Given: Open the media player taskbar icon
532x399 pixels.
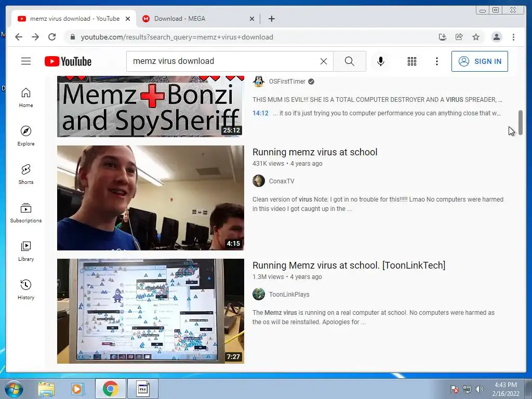Looking at the screenshot, I should click(x=78, y=389).
